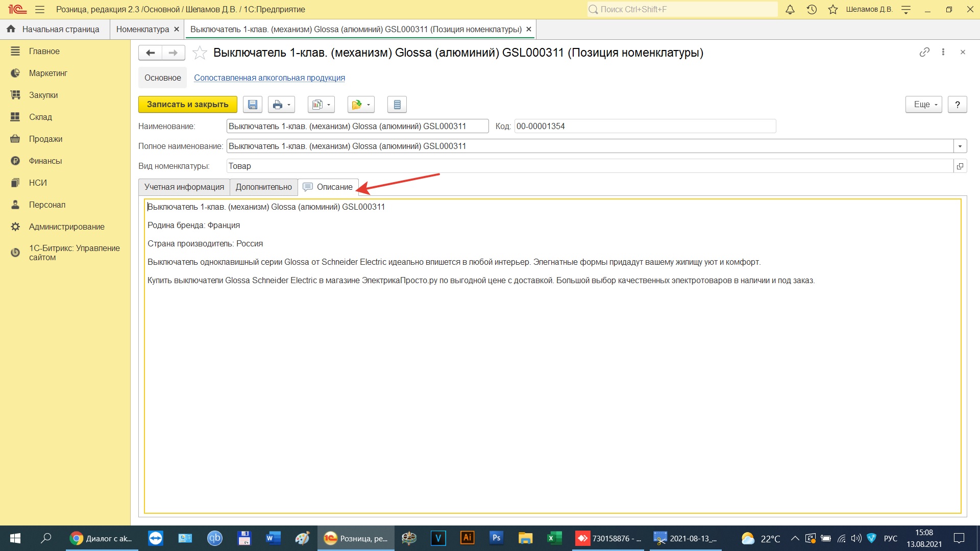980x551 pixels.
Task: Open the Полное наименование dropdown arrow
Action: coord(960,146)
